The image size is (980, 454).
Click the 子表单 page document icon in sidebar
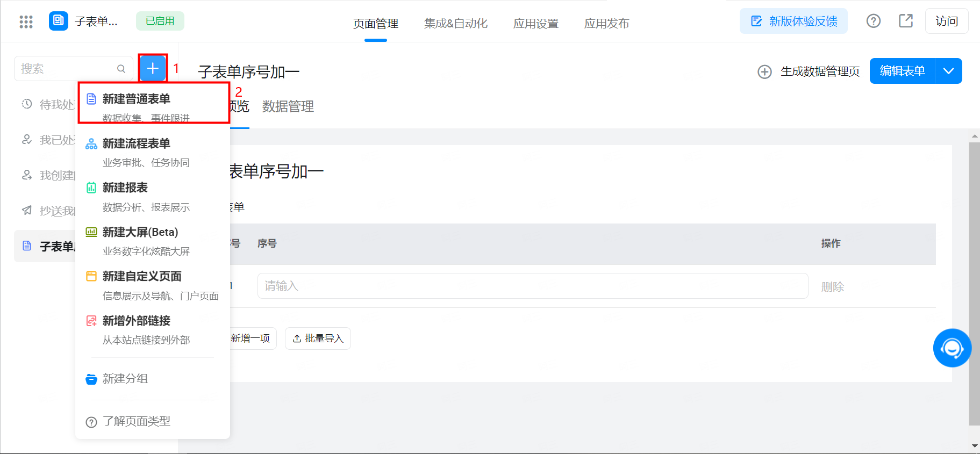click(x=27, y=246)
